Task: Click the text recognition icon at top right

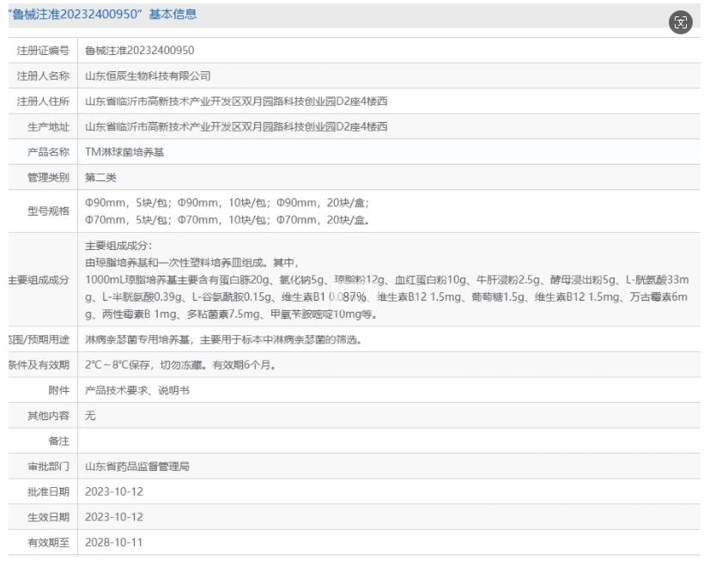Action: (x=681, y=23)
